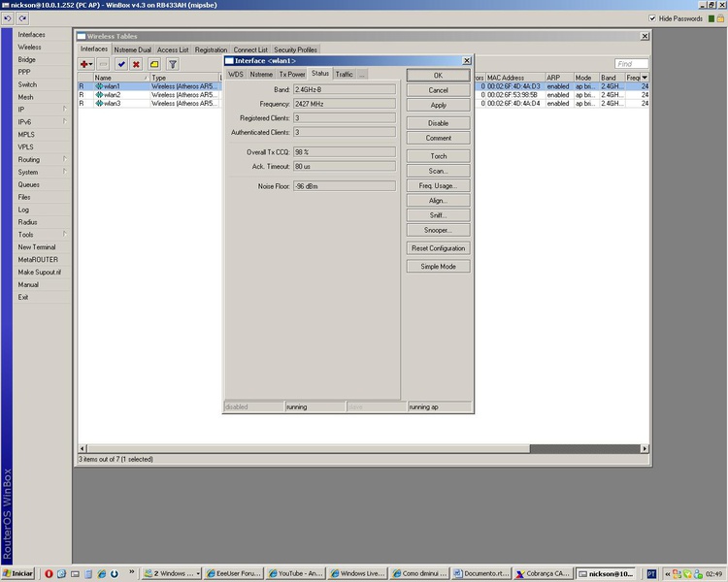Image resolution: width=728 pixels, height=582 pixels.
Task: Click the Find search field
Action: click(x=631, y=64)
